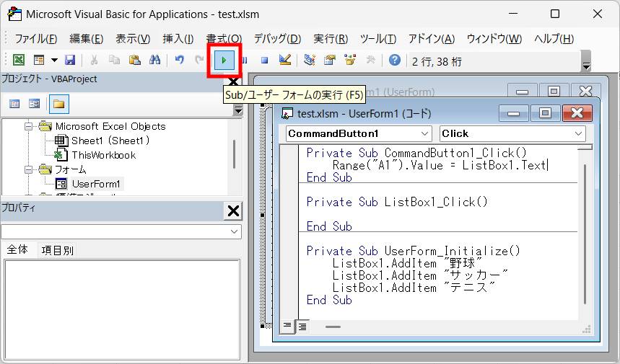Undo the last edit
Viewport: 620px width, 364px height.
179,60
